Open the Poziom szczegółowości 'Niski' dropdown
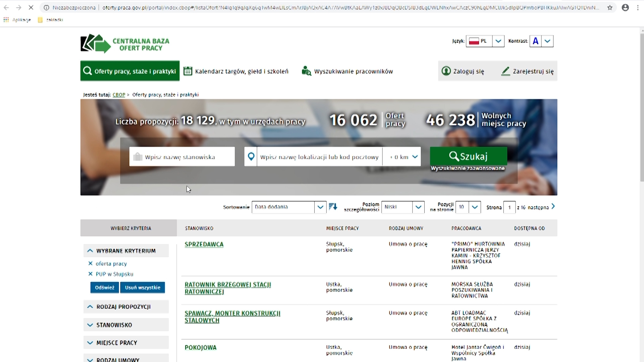644x362 pixels. coord(403,207)
